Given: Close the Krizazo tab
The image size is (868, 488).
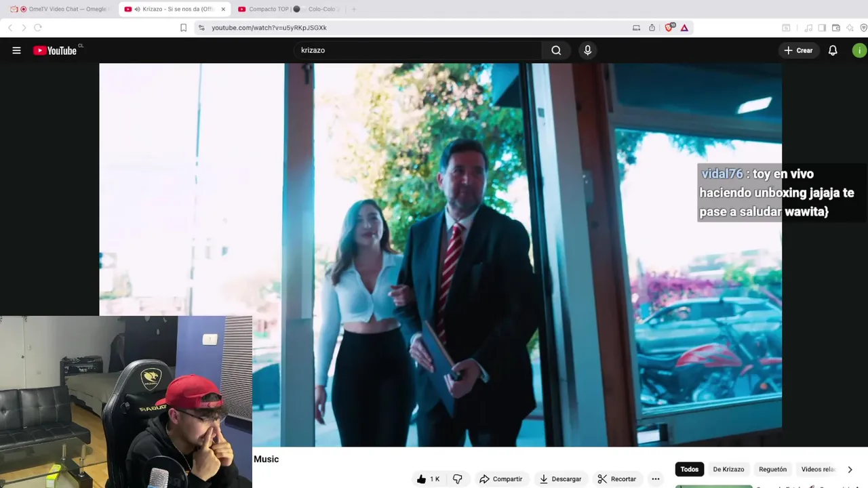Looking at the screenshot, I should coord(223,9).
